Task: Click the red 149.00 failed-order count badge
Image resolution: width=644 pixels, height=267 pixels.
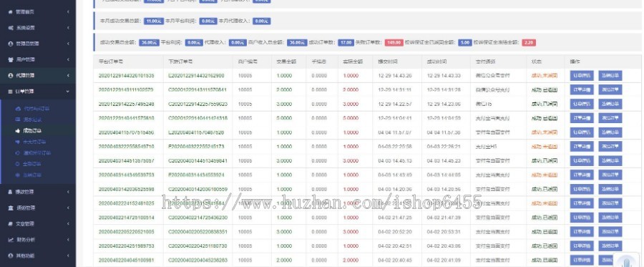Action: [x=394, y=42]
